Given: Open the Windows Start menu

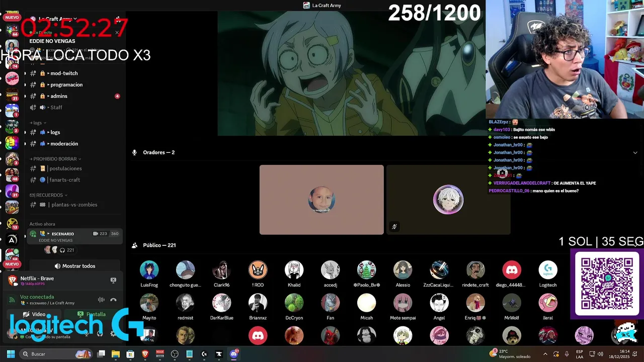Looking at the screenshot, I should 11,354.
